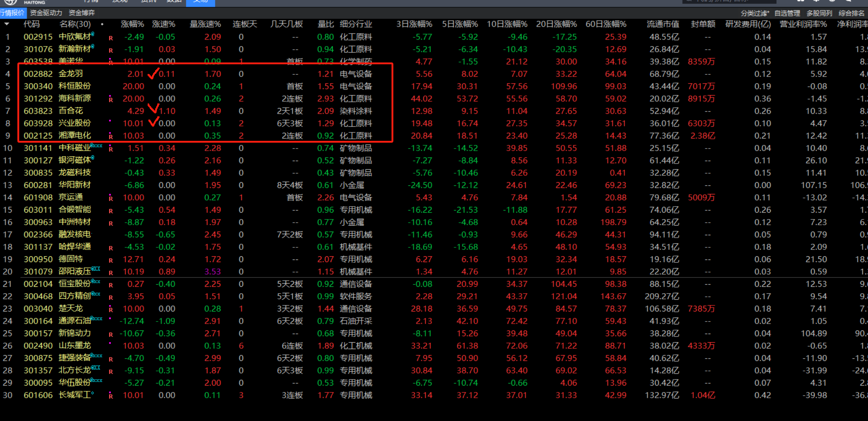
Task: Select stock 华伍股份 in the list
Action: click(x=75, y=383)
